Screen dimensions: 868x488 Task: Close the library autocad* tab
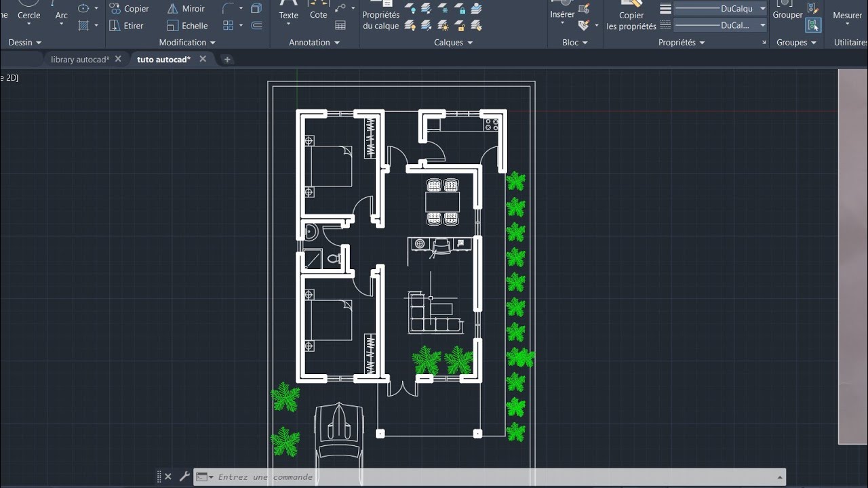point(118,59)
